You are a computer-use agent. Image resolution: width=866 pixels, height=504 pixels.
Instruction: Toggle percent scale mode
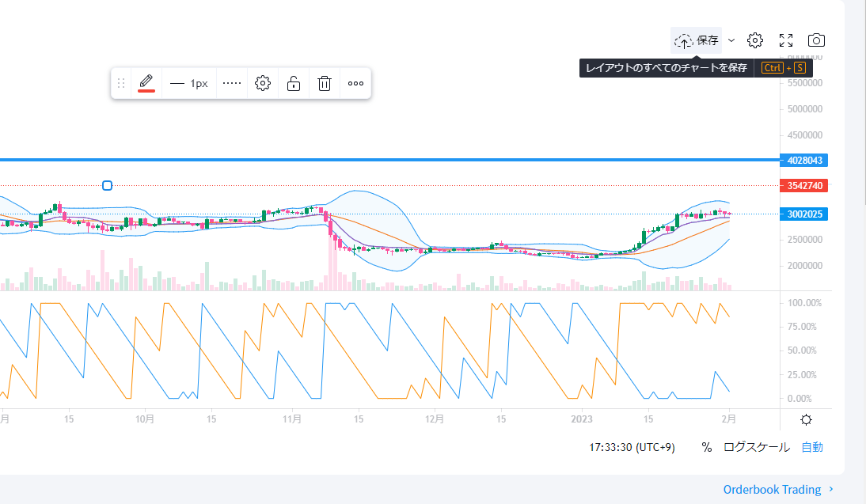coord(706,447)
